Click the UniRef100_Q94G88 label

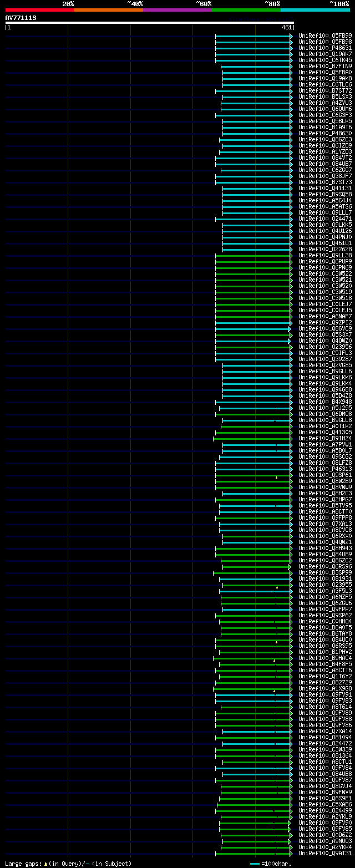click(x=324, y=390)
